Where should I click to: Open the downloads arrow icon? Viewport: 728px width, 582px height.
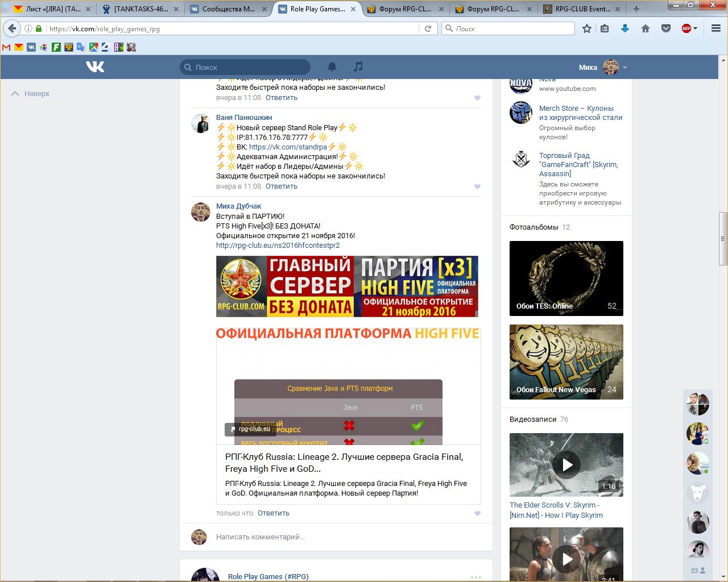pyautogui.click(x=625, y=28)
